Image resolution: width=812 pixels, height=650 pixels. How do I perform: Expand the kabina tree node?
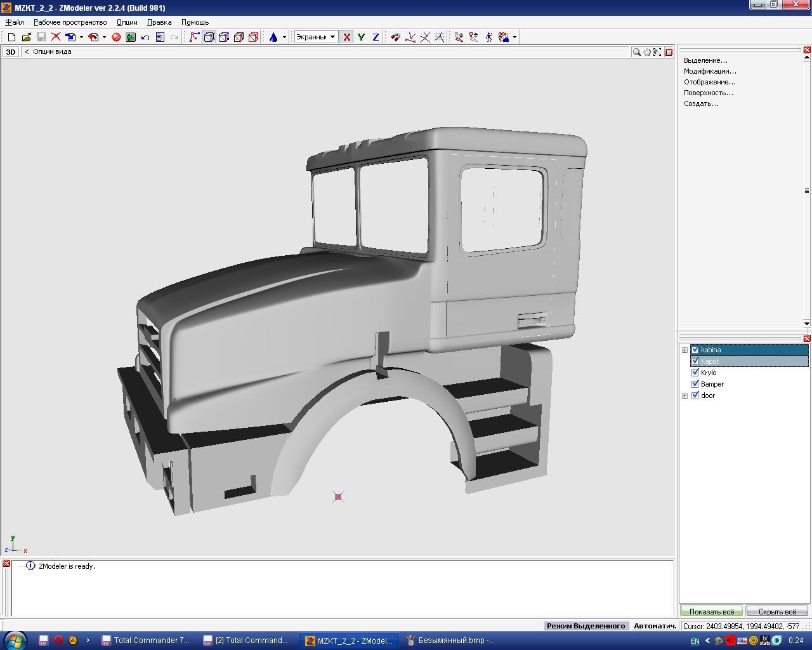coord(685,350)
